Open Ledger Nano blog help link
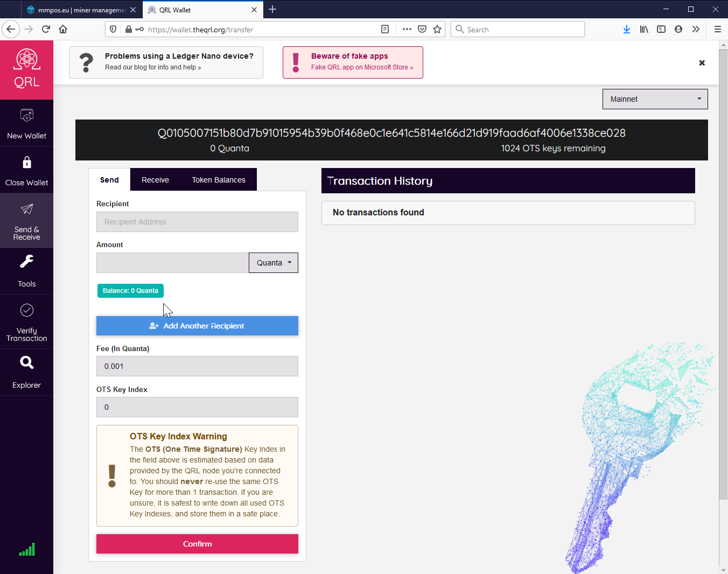The image size is (728, 574). [153, 67]
